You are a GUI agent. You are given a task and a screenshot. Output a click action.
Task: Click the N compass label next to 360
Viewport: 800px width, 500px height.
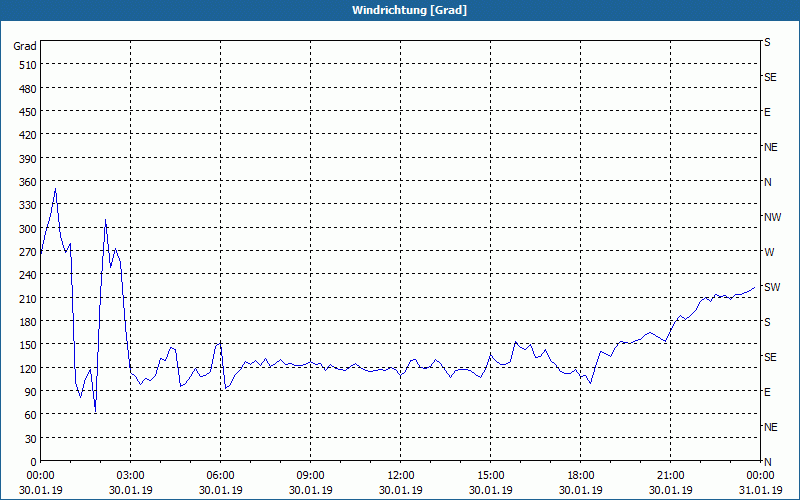768,182
